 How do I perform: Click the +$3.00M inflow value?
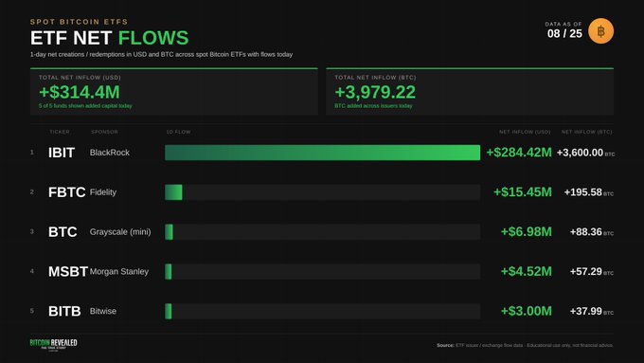click(x=527, y=311)
